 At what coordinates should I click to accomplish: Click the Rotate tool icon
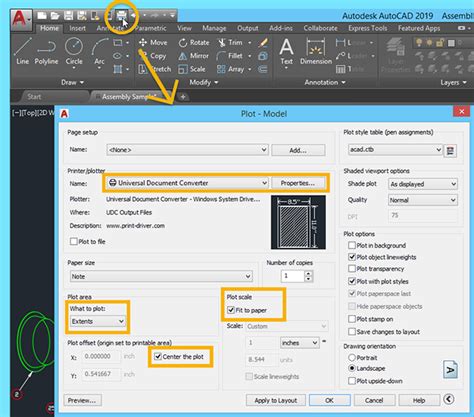tap(183, 43)
